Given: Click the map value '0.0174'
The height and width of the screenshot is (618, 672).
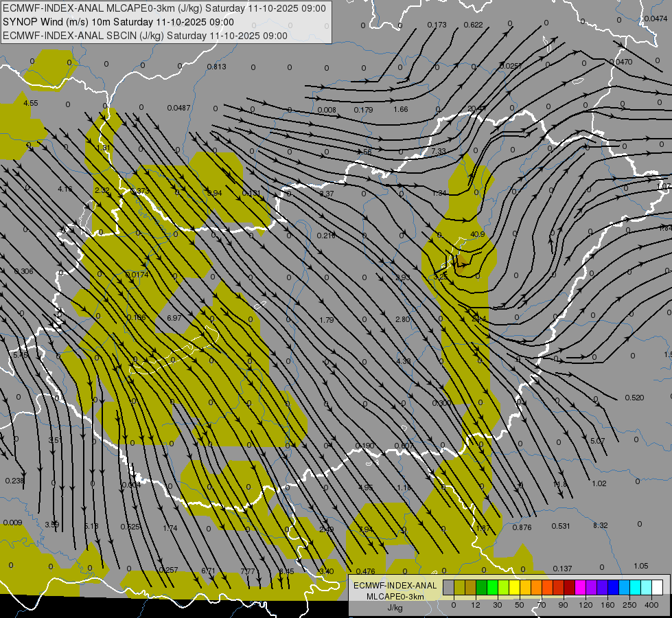Looking at the screenshot, I should pyautogui.click(x=137, y=275).
